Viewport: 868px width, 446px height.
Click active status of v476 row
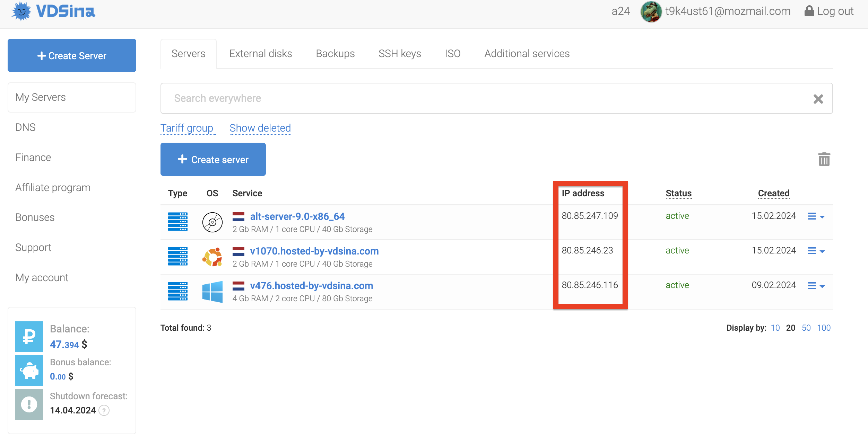click(x=677, y=285)
